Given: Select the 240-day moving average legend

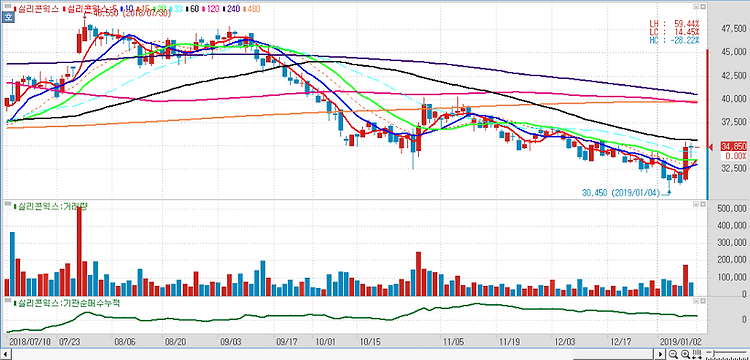Looking at the screenshot, I should [x=231, y=9].
